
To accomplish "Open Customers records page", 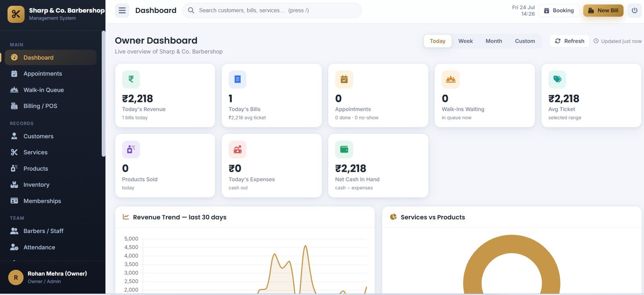I will coord(51,136).
